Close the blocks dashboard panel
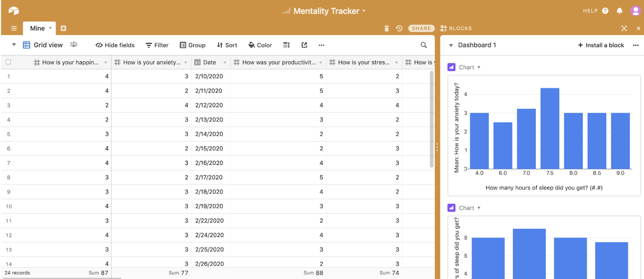The width and height of the screenshot is (644, 279). tap(638, 29)
